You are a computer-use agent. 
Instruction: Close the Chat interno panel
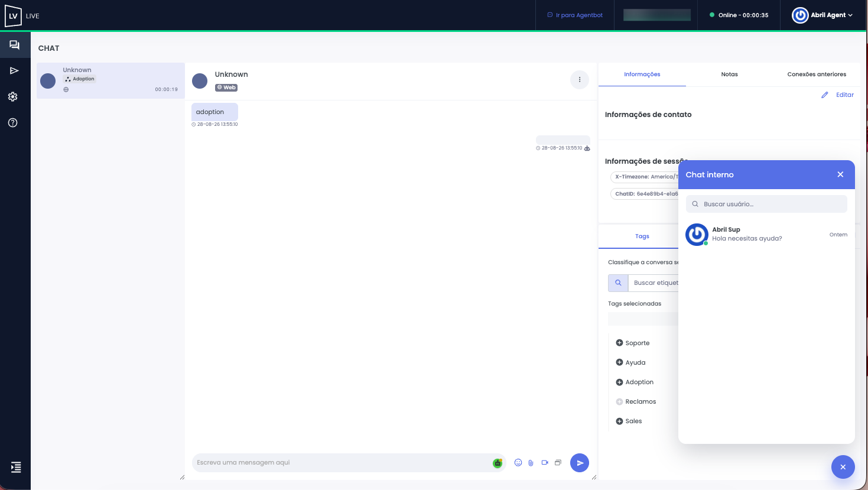click(840, 174)
